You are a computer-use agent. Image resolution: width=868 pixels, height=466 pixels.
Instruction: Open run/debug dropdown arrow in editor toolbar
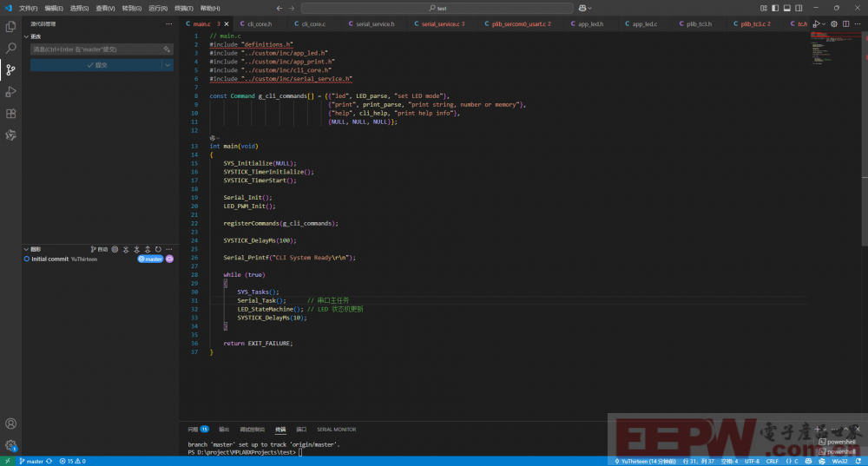(x=824, y=23)
